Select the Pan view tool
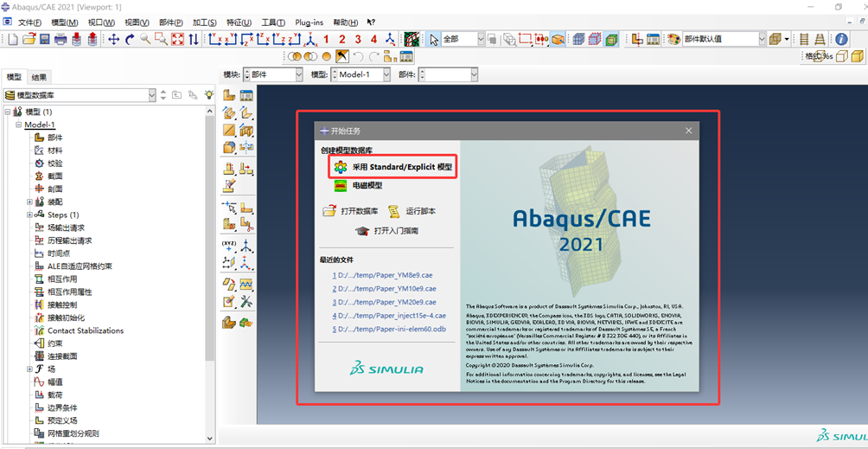 pyautogui.click(x=114, y=39)
